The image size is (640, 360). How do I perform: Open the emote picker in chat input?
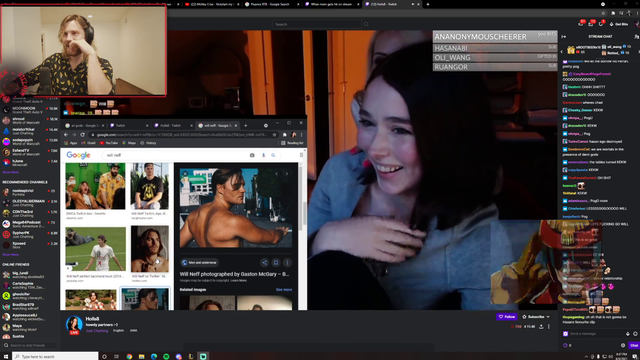tap(635, 334)
